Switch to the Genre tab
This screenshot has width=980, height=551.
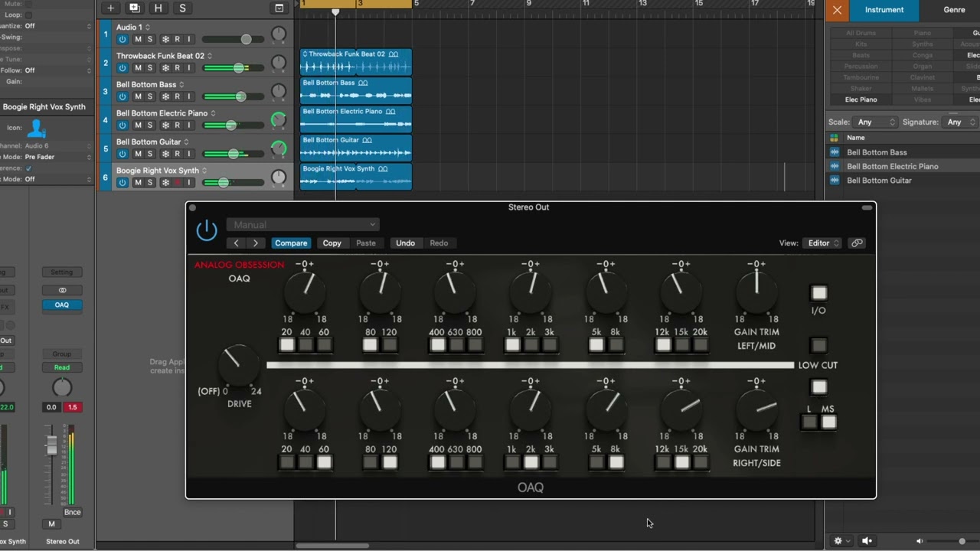pos(954,10)
